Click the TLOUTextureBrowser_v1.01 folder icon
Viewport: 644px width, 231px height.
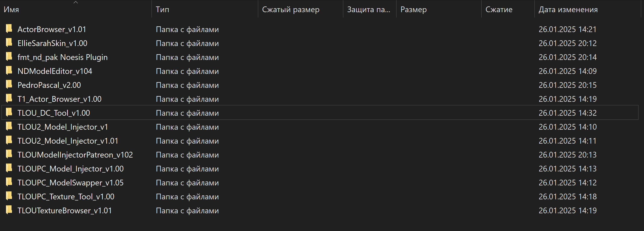pyautogui.click(x=9, y=210)
